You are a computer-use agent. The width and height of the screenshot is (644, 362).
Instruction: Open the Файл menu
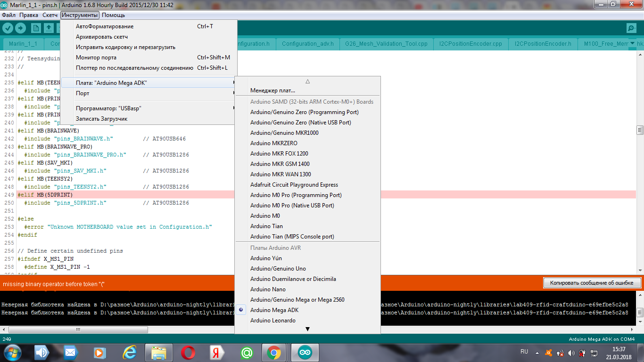tap(8, 15)
